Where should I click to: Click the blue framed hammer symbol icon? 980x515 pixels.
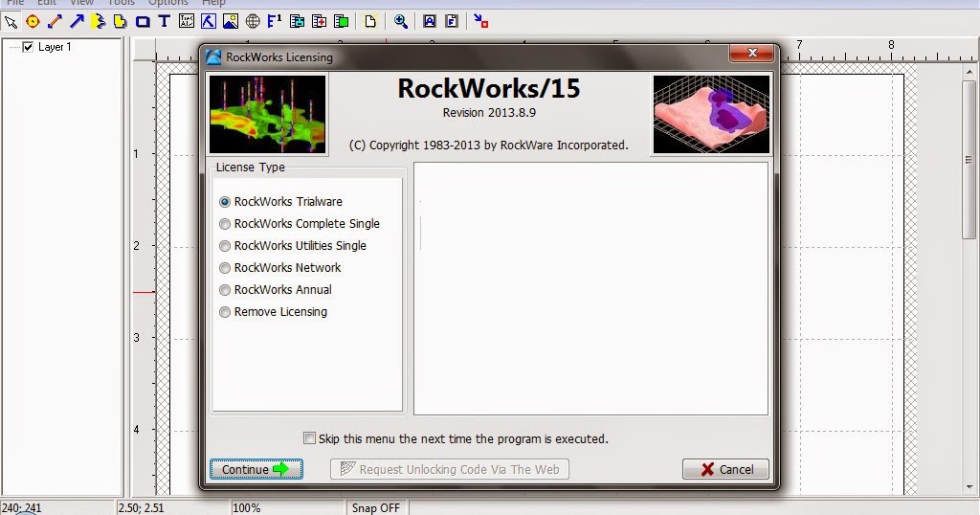[208, 22]
